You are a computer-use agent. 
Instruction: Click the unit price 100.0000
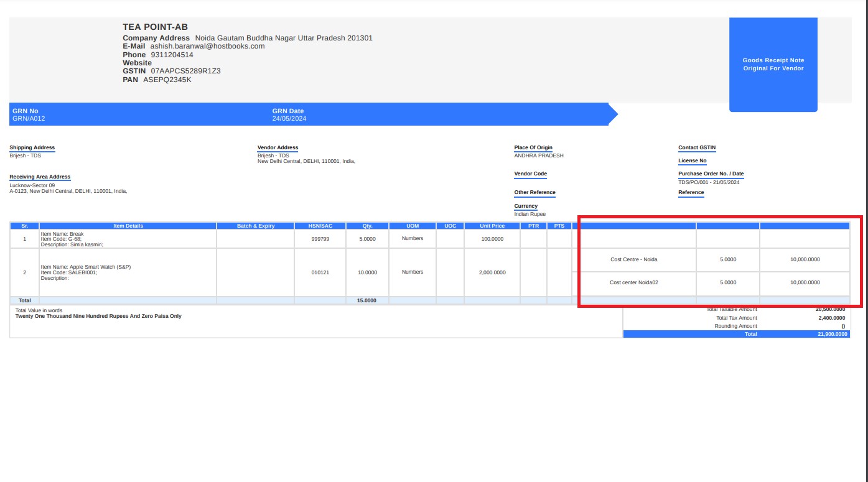492,239
